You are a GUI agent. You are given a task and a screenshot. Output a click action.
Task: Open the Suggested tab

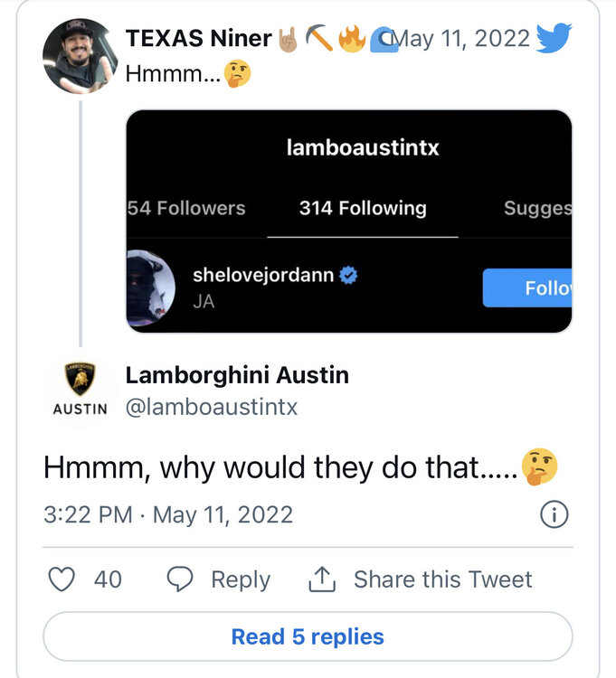click(537, 208)
